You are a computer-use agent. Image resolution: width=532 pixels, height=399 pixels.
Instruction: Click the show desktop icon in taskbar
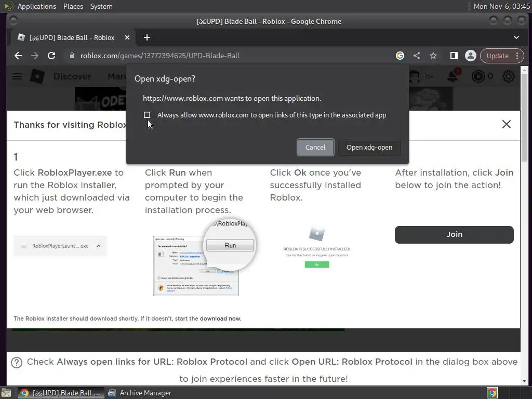pyautogui.click(x=6, y=393)
